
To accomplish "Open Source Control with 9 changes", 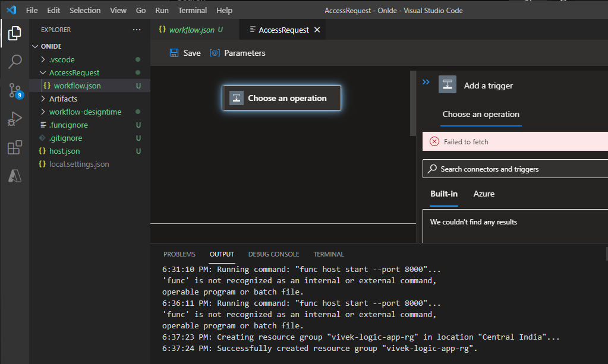I will pos(15,91).
